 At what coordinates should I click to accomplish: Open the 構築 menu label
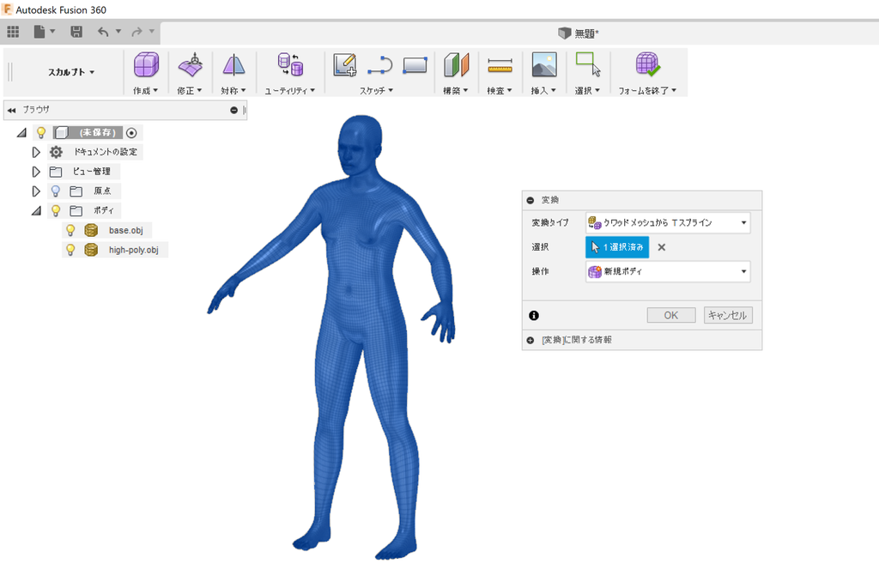point(455,90)
